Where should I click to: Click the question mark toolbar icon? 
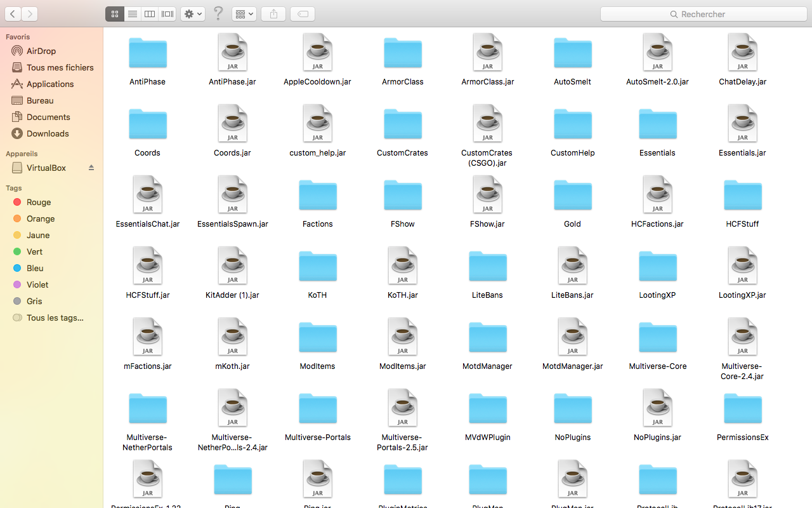[218, 13]
